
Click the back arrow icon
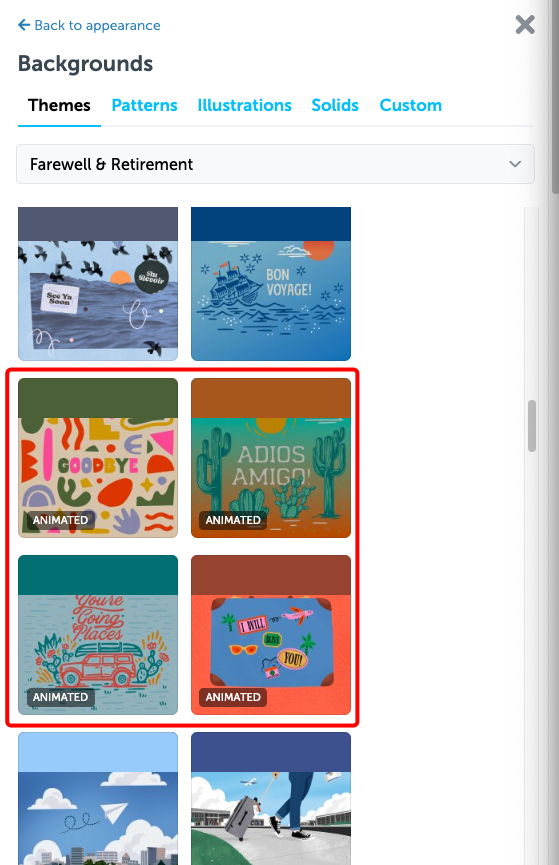coord(24,25)
